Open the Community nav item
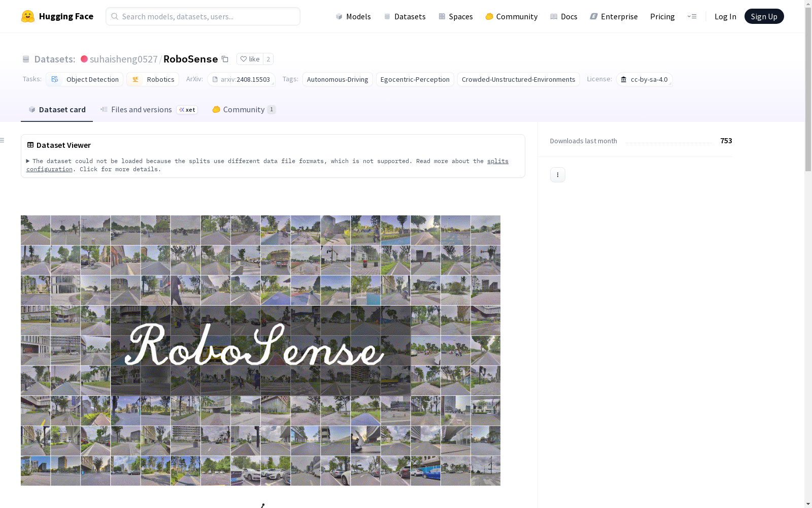This screenshot has height=508, width=812. pyautogui.click(x=511, y=16)
